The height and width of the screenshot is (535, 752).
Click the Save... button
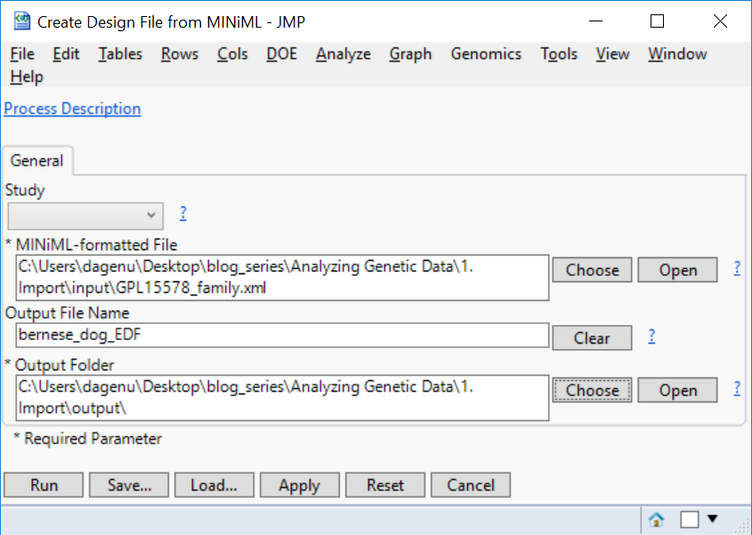coord(128,485)
